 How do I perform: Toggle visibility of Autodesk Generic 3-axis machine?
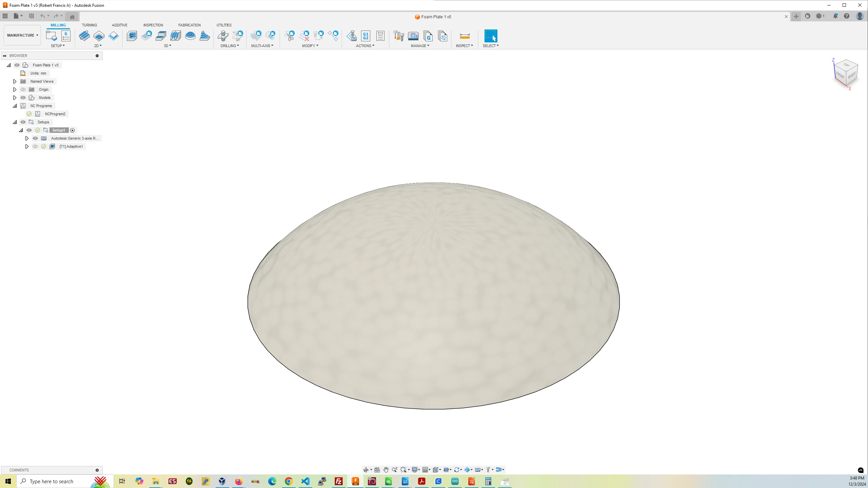[35, 138]
